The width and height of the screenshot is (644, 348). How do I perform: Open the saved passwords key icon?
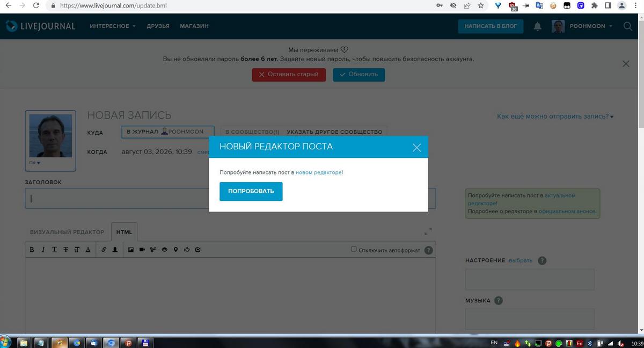click(x=440, y=5)
